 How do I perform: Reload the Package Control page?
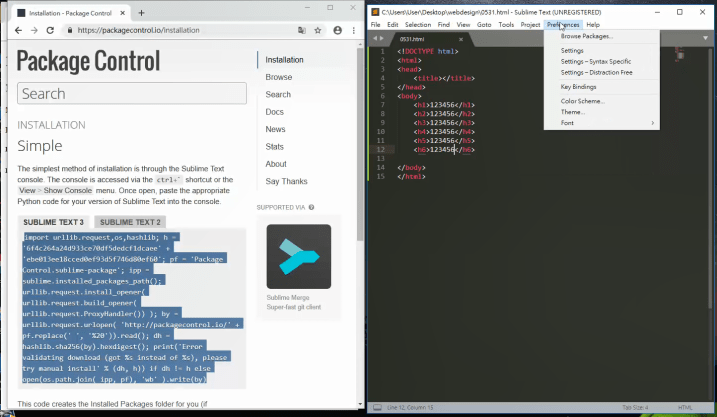pos(50,31)
